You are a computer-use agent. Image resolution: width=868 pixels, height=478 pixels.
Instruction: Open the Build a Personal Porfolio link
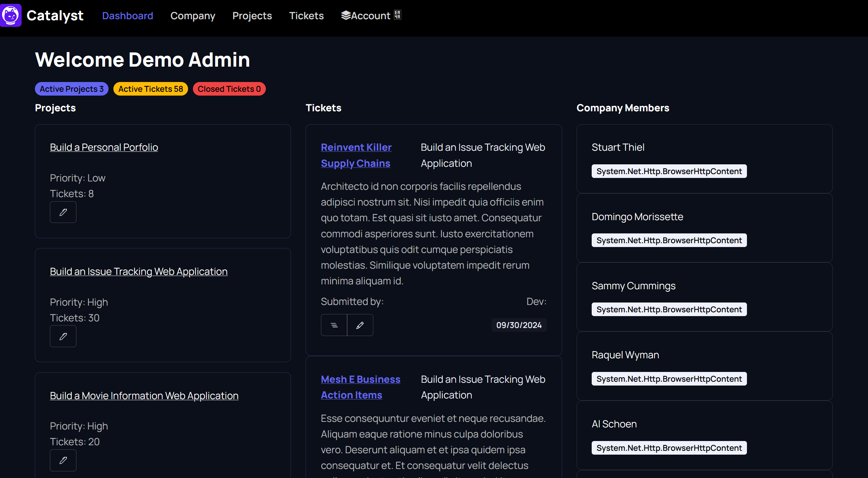(104, 147)
